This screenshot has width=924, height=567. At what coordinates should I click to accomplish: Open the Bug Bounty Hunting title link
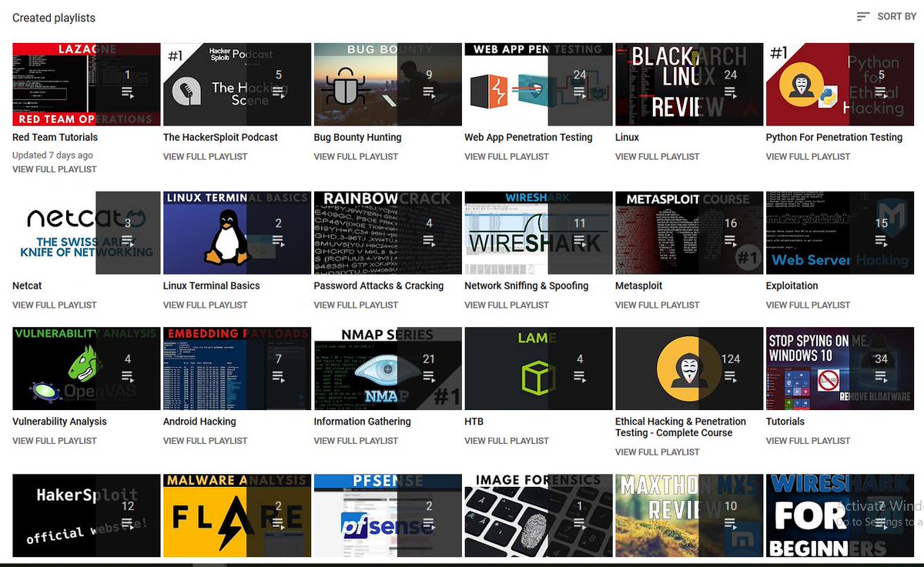[357, 138]
